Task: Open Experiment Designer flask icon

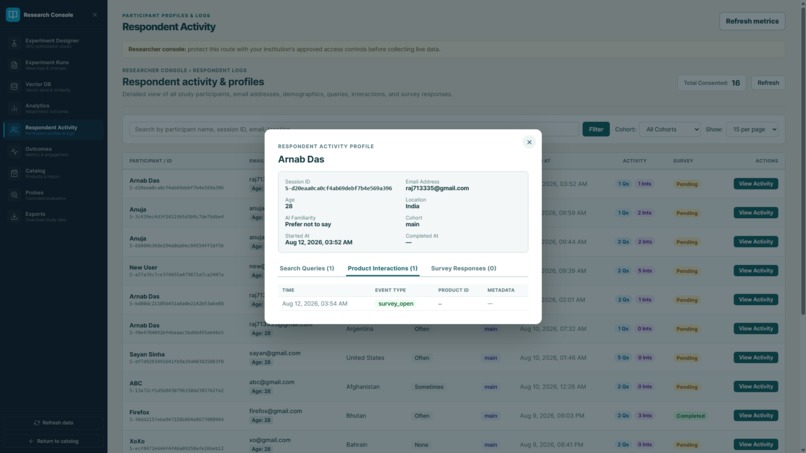Action: tap(14, 43)
